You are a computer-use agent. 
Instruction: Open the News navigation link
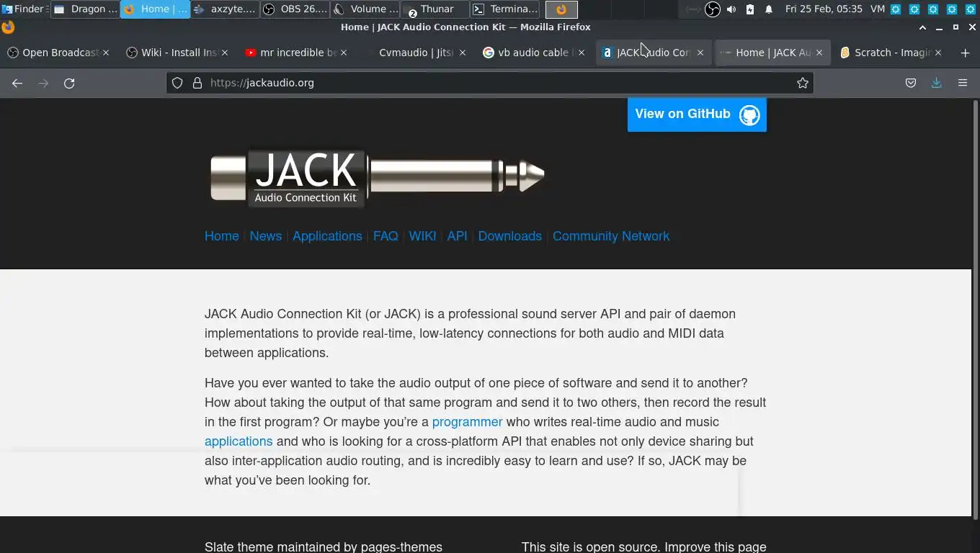(x=266, y=236)
